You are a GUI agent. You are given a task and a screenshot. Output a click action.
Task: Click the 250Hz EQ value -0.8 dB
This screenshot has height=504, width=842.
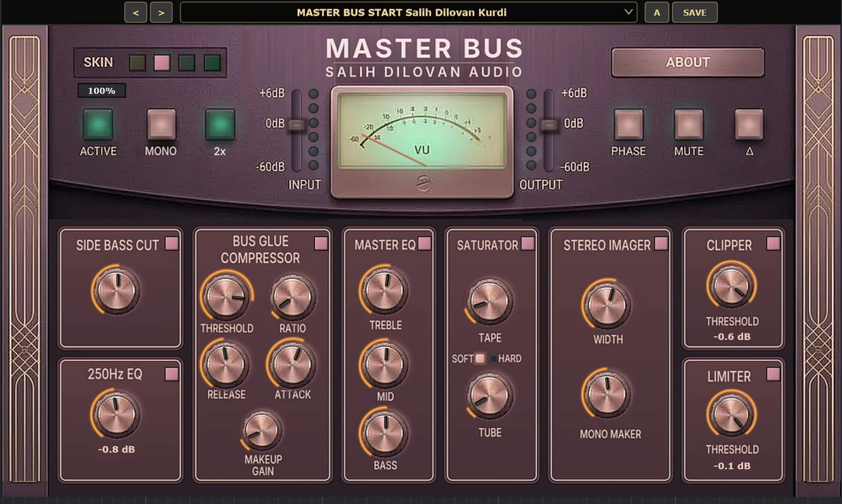tap(116, 450)
